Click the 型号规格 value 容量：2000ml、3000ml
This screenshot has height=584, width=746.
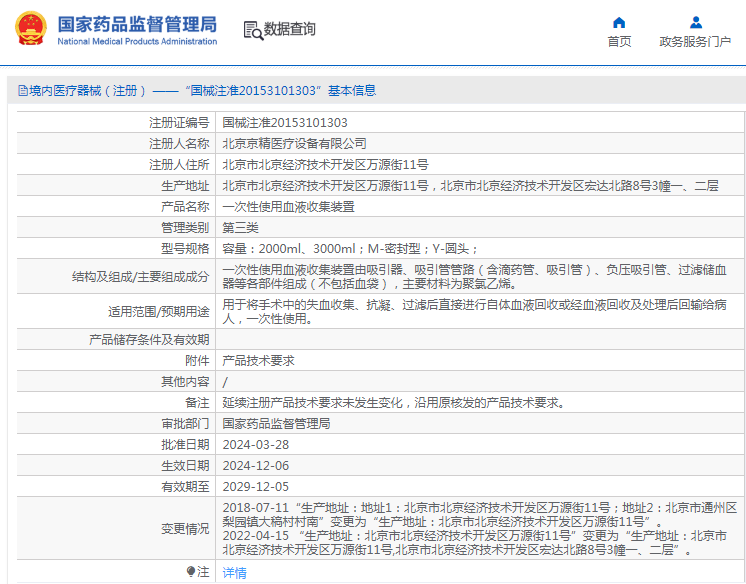click(350, 248)
